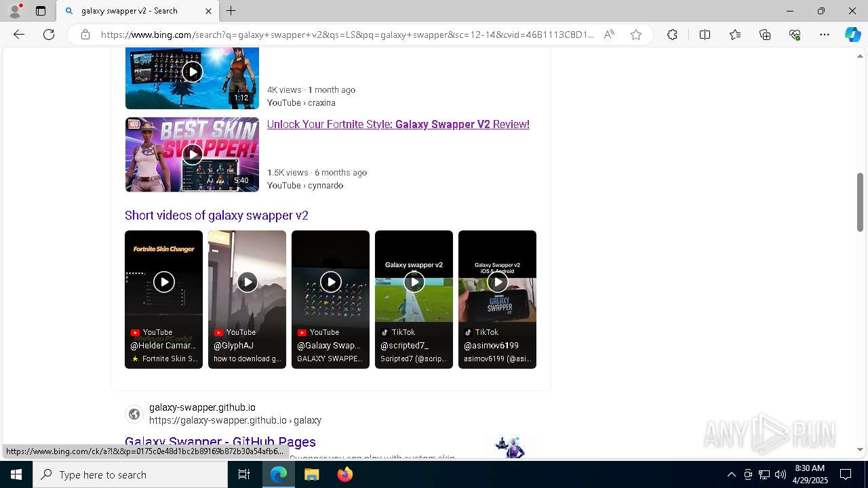Click the page vertical scrollbar thumb

coord(860,202)
